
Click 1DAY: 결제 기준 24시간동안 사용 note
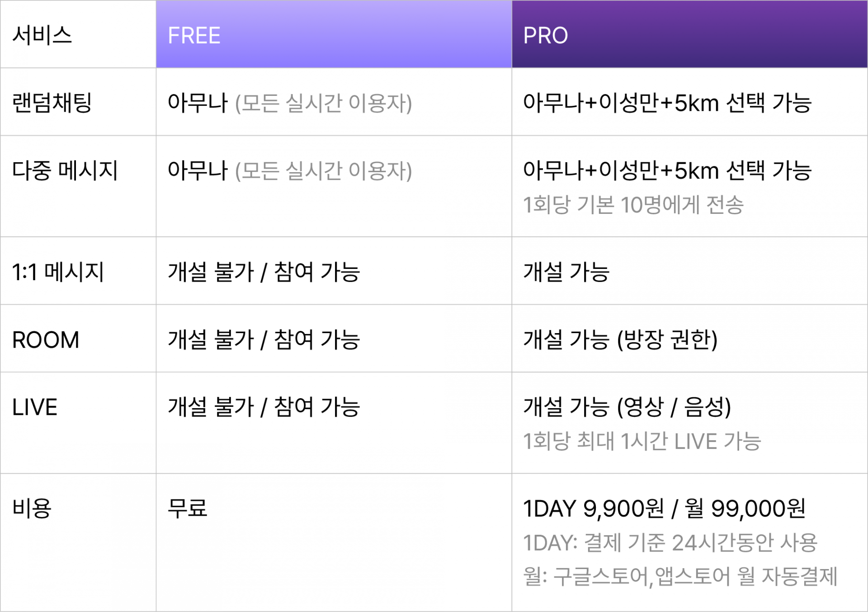click(670, 543)
